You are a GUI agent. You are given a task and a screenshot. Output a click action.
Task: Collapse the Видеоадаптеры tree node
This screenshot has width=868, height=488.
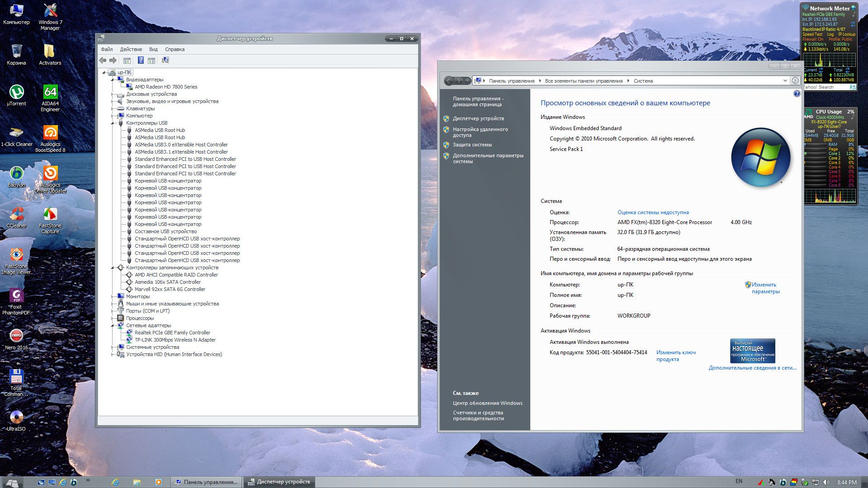click(x=113, y=80)
